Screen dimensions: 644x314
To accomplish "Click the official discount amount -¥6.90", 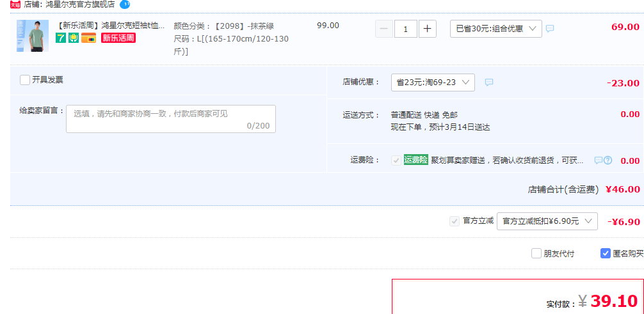I will [624, 222].
